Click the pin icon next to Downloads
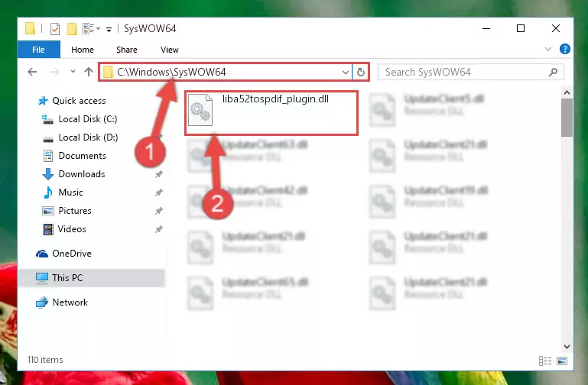The image size is (588, 385). pos(159,174)
